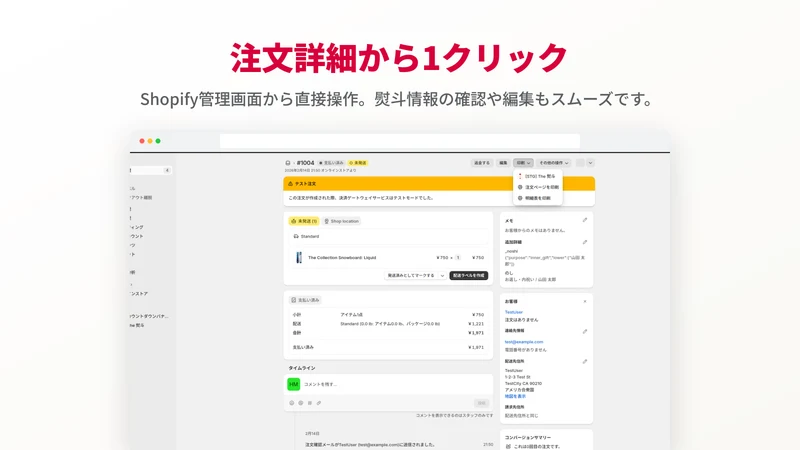Screen dimensions: 800x450
Task: Click the コンバージョンサマリー card heading
Action: click(x=528, y=438)
